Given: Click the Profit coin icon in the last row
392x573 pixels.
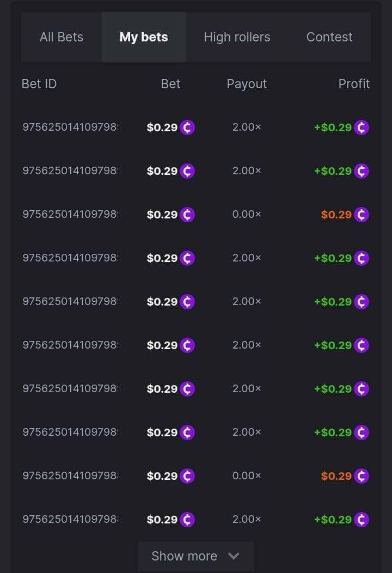Looking at the screenshot, I should [362, 520].
